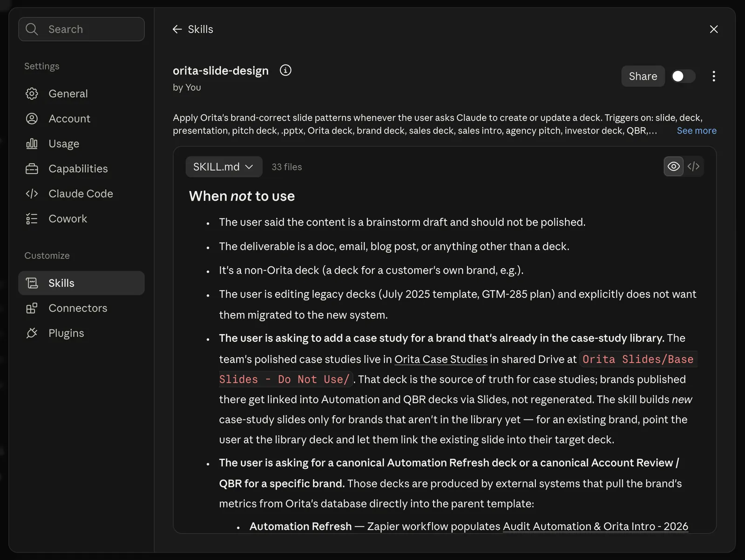Click the 'Orita Slides/Base' code path text
Image resolution: width=745 pixels, height=560 pixels.
(x=638, y=359)
